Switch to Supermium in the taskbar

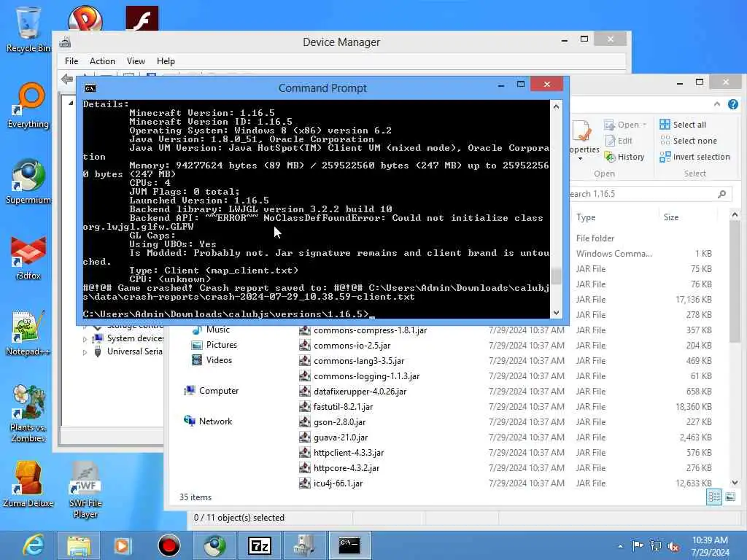coord(214,545)
